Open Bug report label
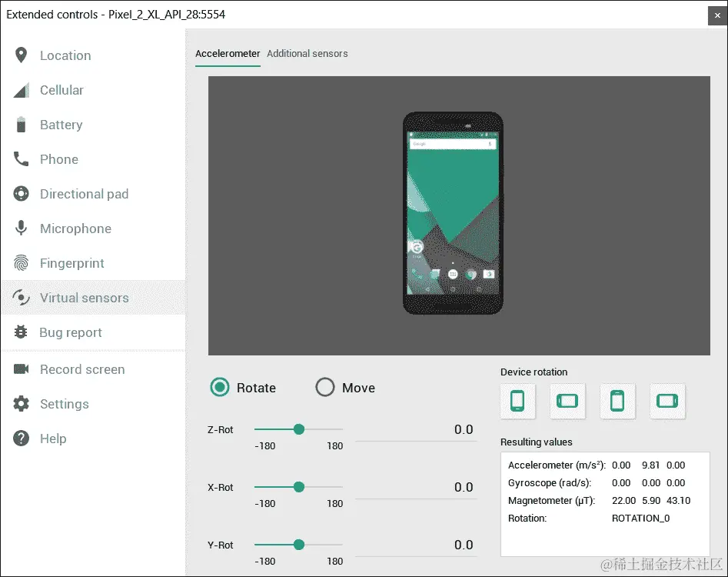 pyautogui.click(x=71, y=332)
